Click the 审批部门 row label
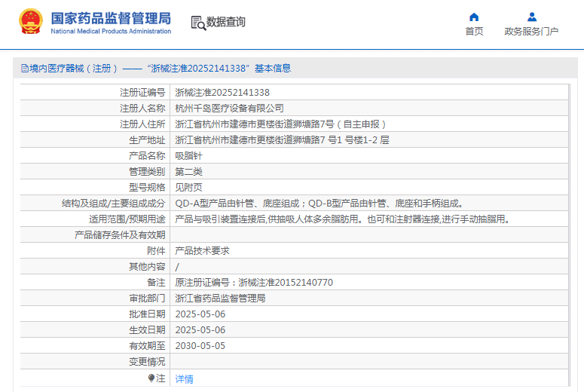Screen dimensions: 584x392 pos(147,298)
